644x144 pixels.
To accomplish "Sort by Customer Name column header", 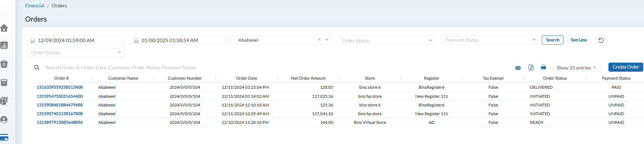I will pos(123,78).
